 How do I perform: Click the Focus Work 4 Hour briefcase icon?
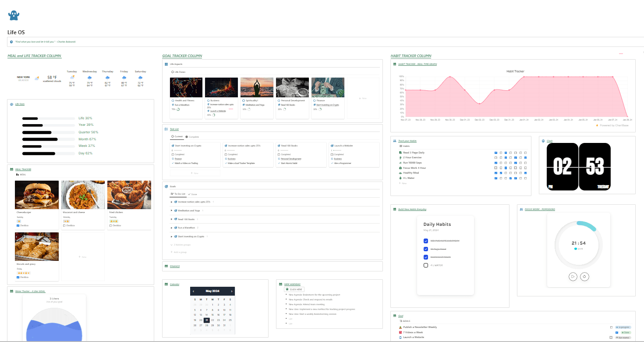[400, 168]
